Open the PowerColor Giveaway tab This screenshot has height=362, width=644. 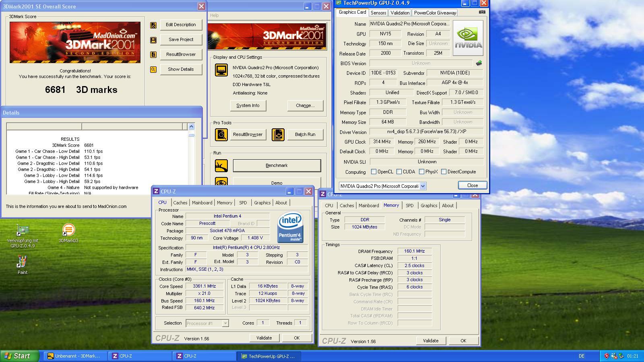coord(435,13)
